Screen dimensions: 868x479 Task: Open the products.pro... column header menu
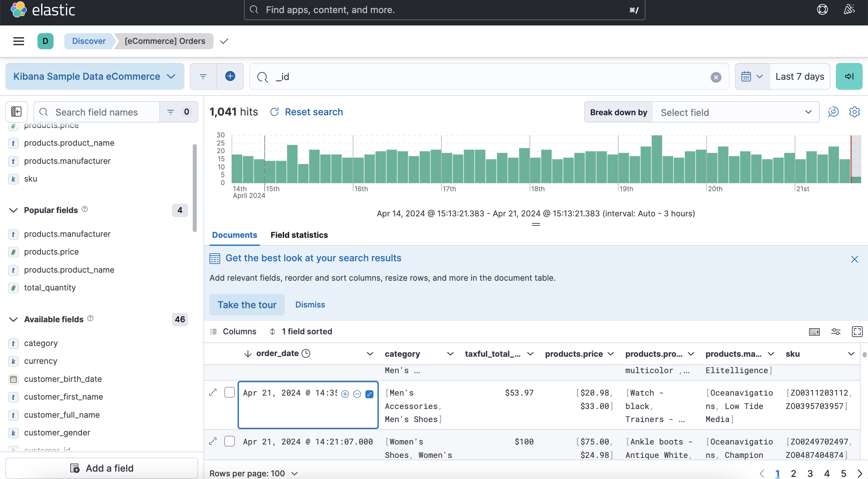coord(690,353)
